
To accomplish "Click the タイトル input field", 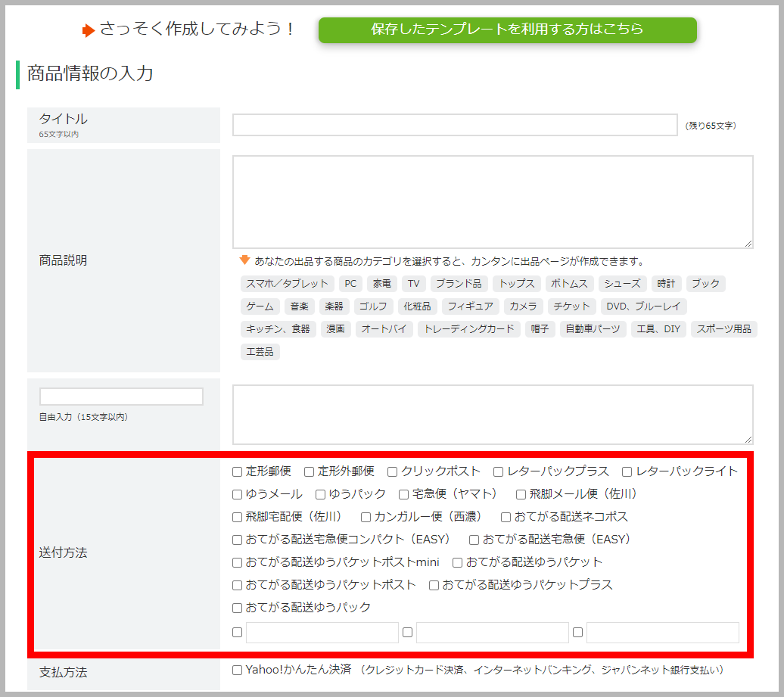I will [455, 125].
